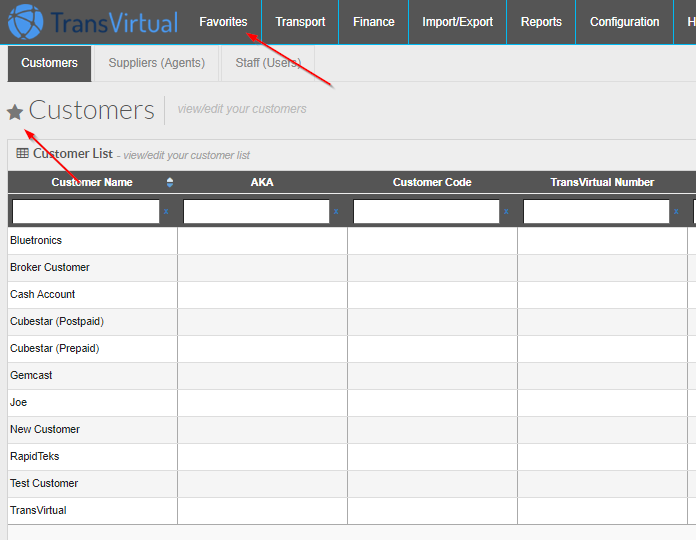Screen dimensions: 696x540
Task: Clear the Customer Code filter with x
Action: pyautogui.click(x=506, y=212)
